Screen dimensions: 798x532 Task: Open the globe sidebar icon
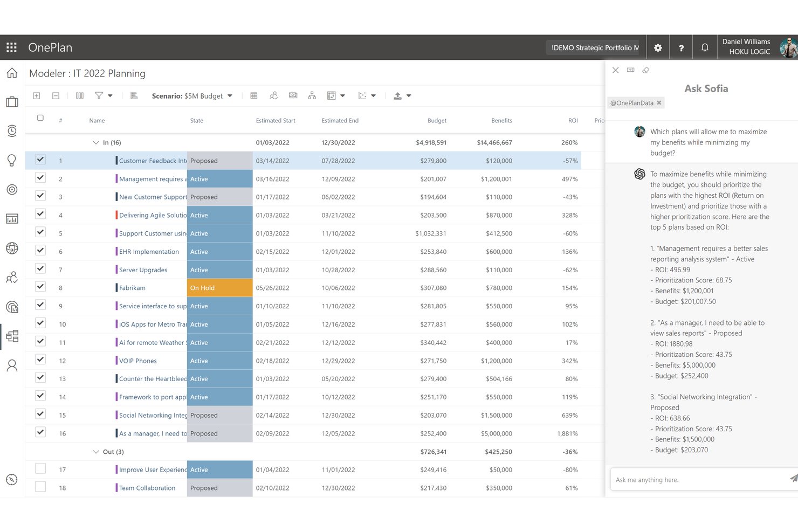[x=12, y=248]
